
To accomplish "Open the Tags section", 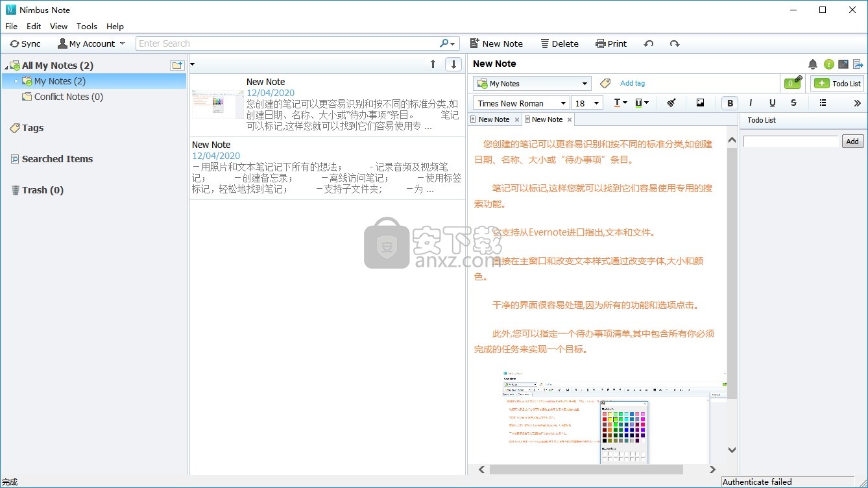I will [27, 128].
